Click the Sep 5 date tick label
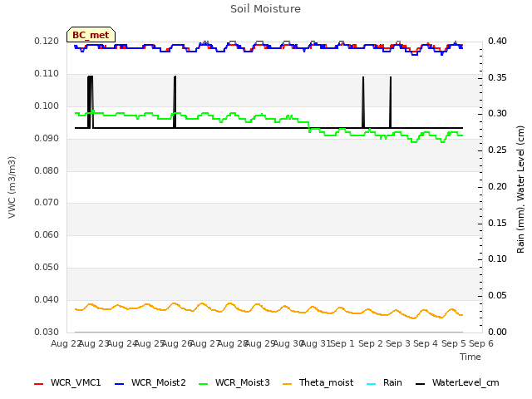 454,343
